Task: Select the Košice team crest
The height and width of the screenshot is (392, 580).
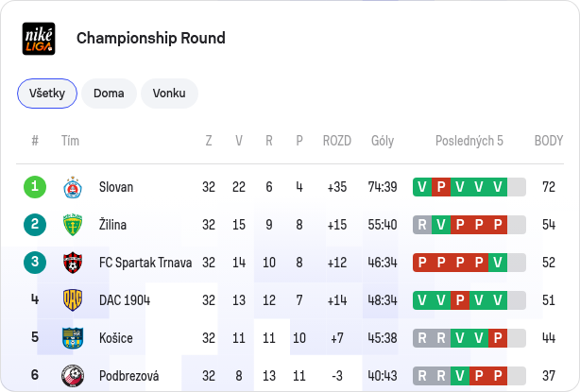Action: tap(73, 338)
